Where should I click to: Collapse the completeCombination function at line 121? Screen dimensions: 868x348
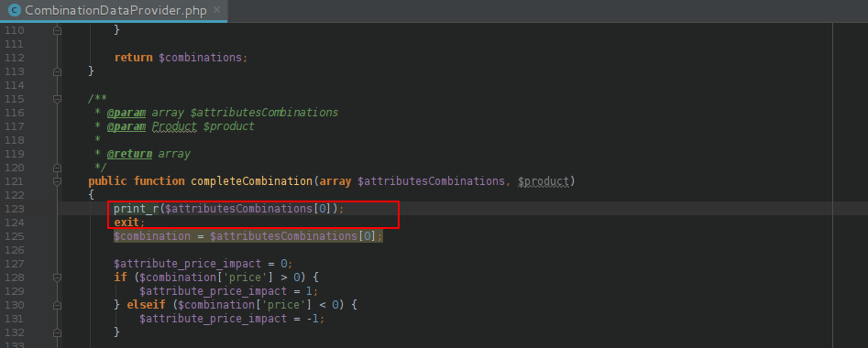pyautogui.click(x=57, y=181)
